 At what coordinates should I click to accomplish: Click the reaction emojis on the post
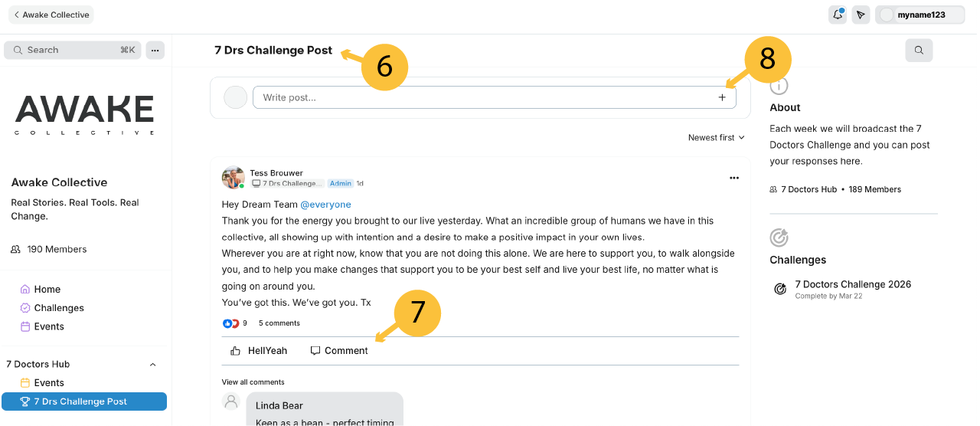click(x=231, y=323)
